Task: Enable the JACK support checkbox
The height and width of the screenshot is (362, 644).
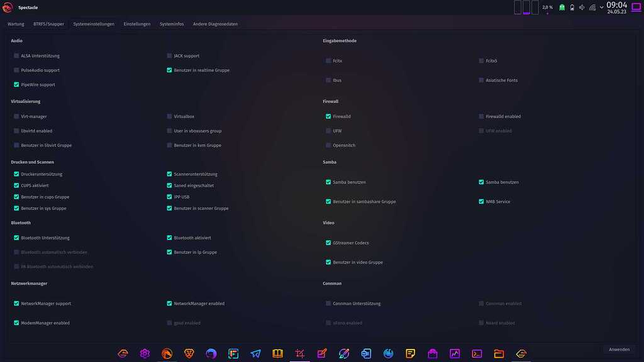Action: pos(169,55)
